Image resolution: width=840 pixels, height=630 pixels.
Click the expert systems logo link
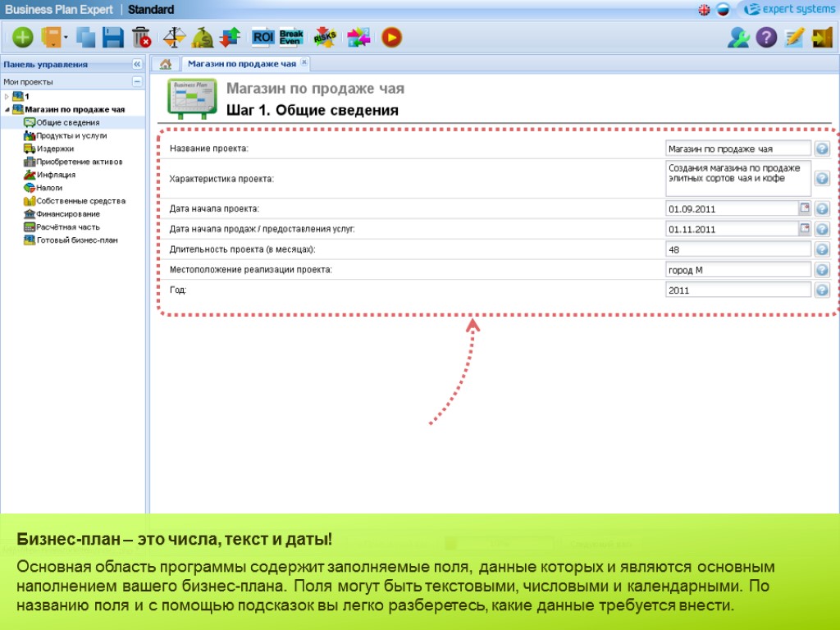pos(790,9)
